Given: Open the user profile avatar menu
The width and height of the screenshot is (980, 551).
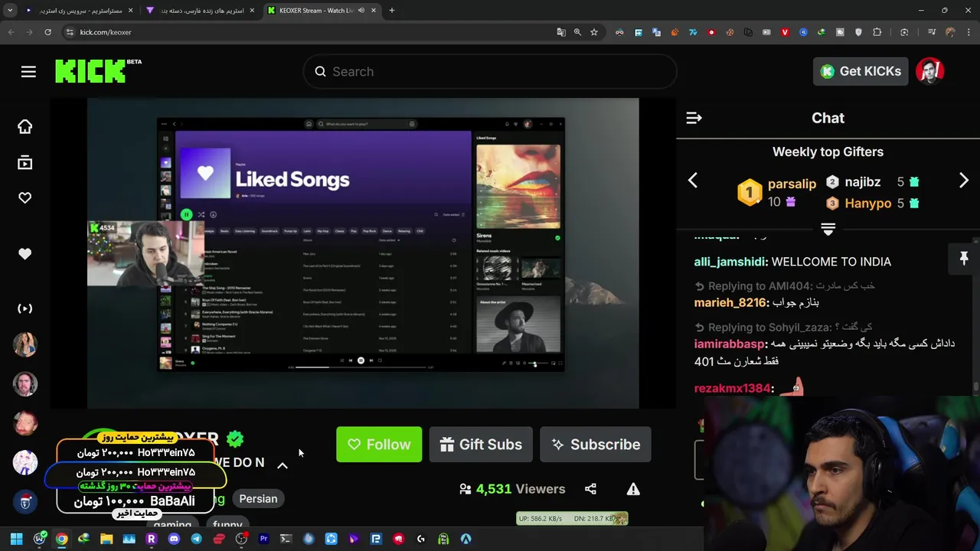Looking at the screenshot, I should pyautogui.click(x=930, y=71).
